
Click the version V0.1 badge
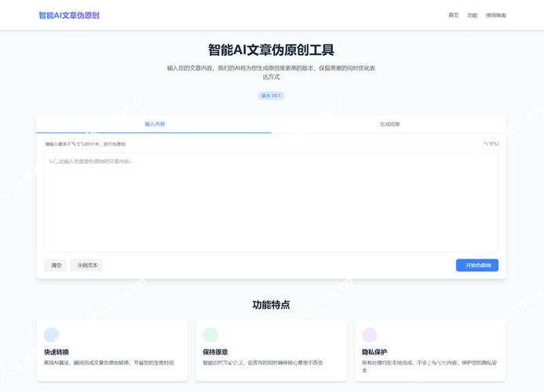[x=271, y=96]
